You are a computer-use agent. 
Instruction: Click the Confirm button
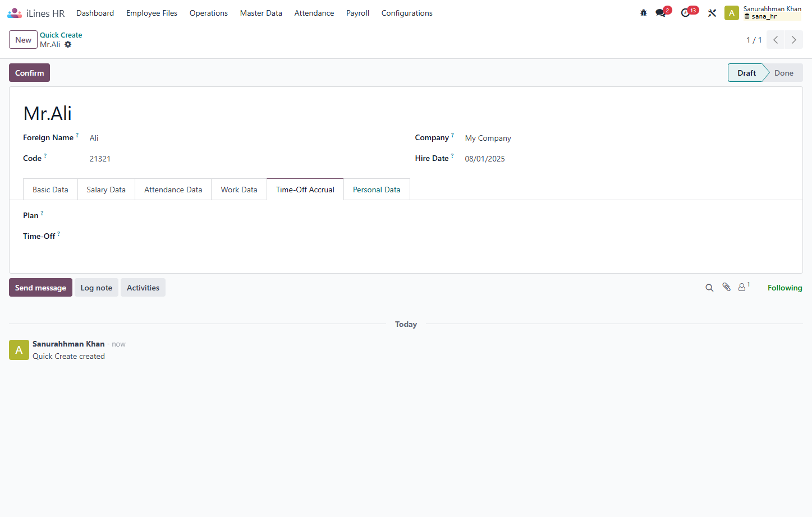click(x=29, y=73)
